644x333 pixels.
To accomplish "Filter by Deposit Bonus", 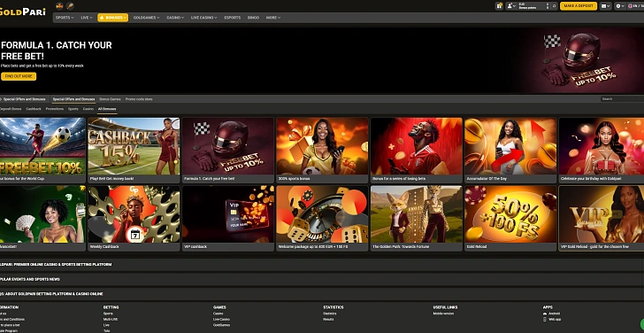I will pyautogui.click(x=11, y=109).
